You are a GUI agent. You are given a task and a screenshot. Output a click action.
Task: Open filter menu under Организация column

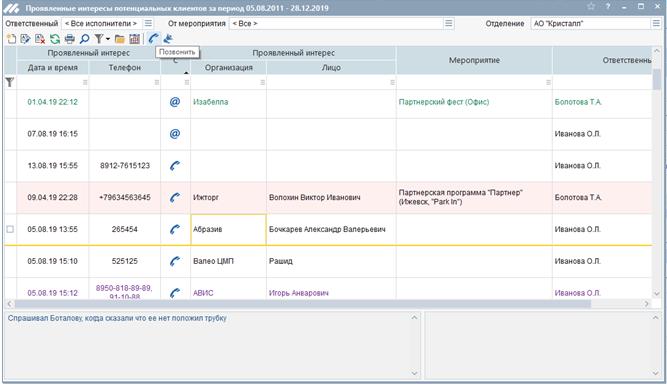point(262,83)
